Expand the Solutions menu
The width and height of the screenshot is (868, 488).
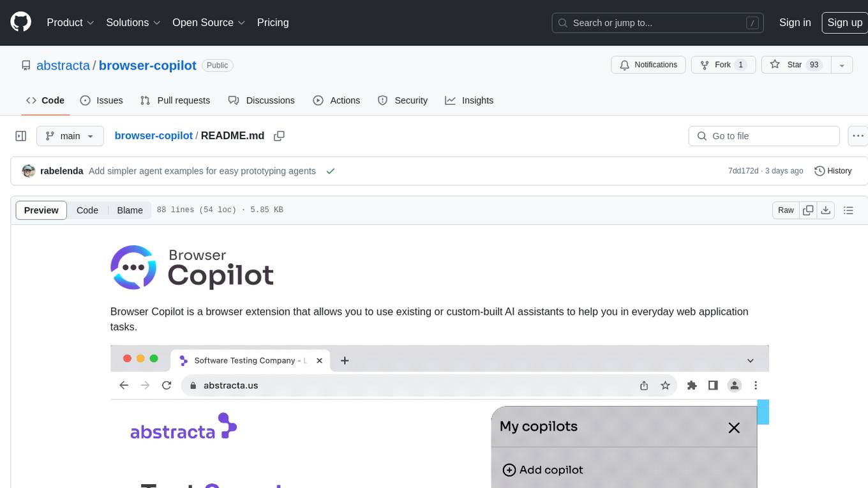(x=133, y=22)
